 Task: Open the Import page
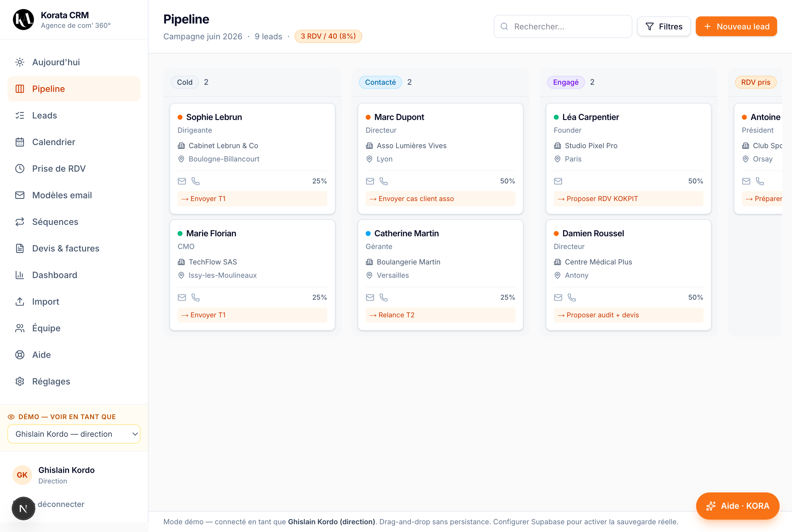(x=74, y=301)
